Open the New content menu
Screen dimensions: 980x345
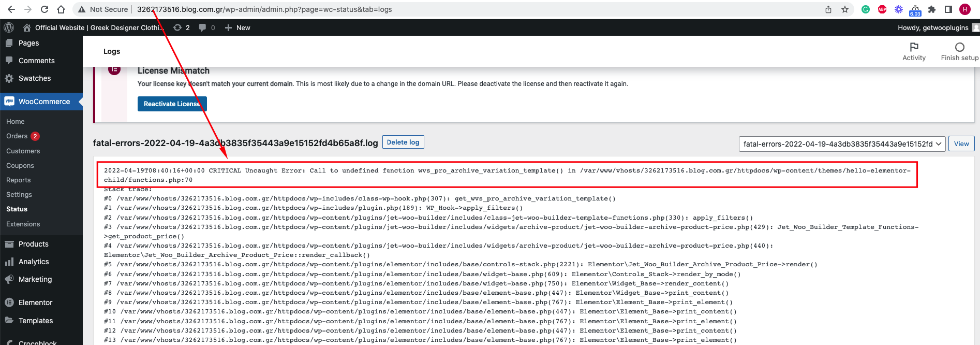point(237,27)
